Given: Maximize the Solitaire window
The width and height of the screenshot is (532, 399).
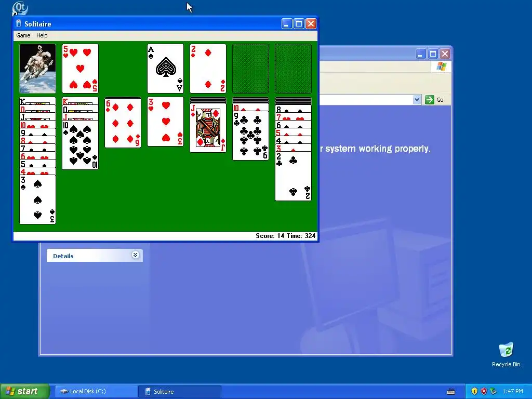Looking at the screenshot, I should [x=299, y=24].
